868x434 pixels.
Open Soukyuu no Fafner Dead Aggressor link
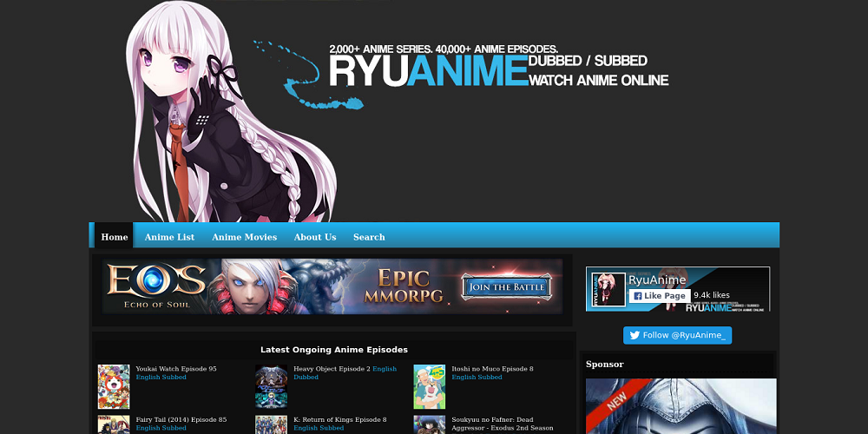[x=502, y=424]
